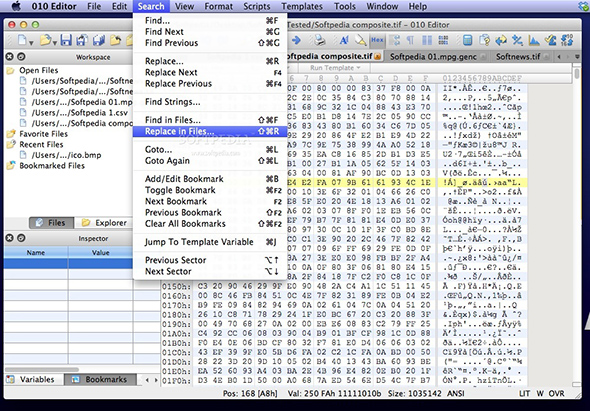
Task: Close the Workspace panel
Action: tap(9, 56)
